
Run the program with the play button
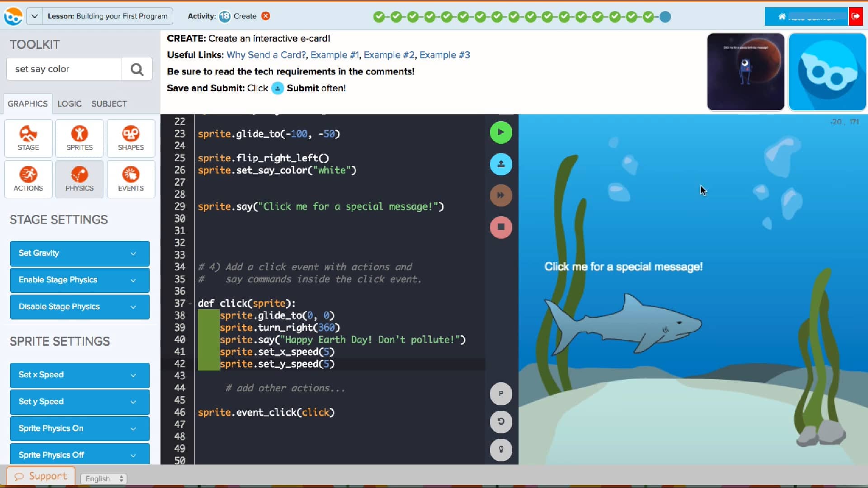(x=501, y=132)
